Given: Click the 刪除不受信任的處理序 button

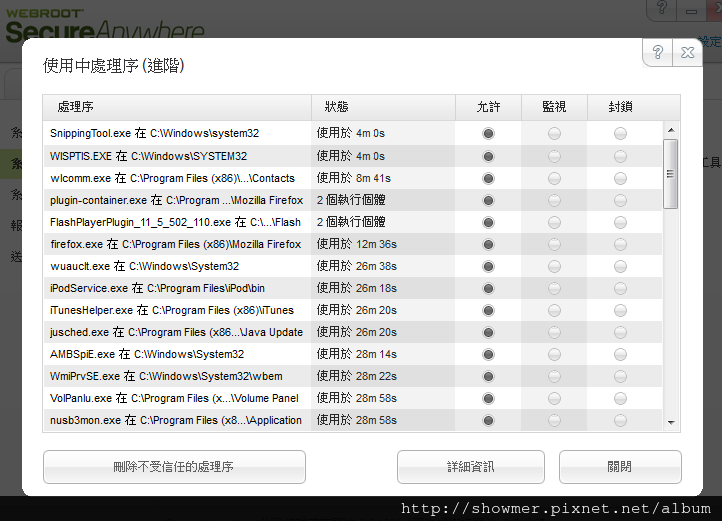Looking at the screenshot, I should click(x=174, y=467).
